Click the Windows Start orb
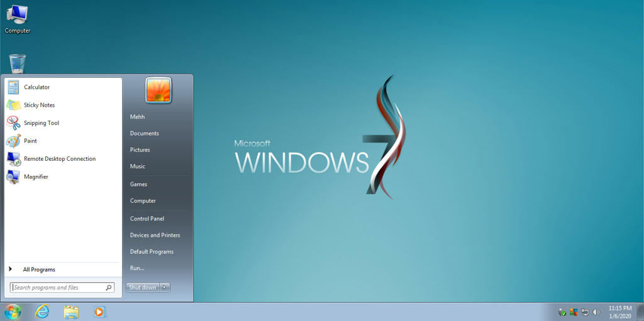 point(13,312)
